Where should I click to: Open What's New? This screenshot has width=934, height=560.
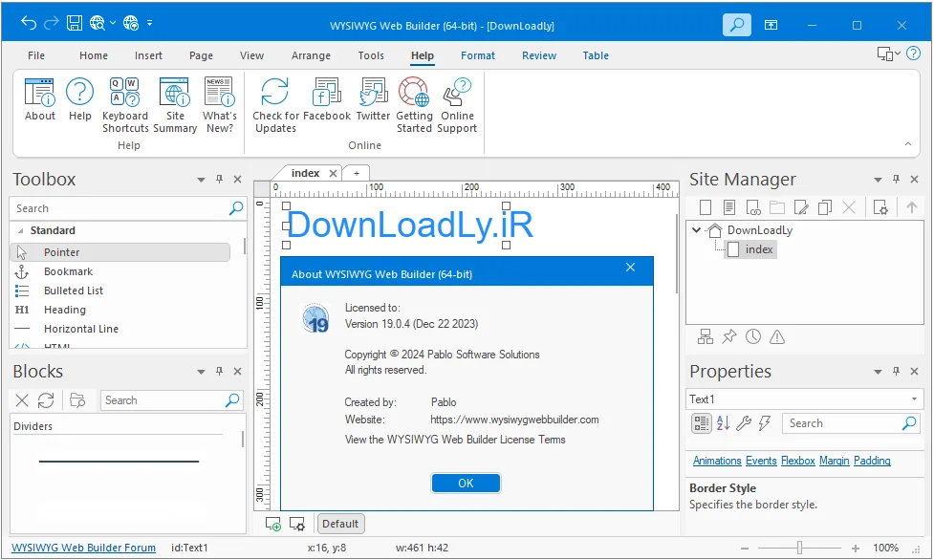[220, 105]
